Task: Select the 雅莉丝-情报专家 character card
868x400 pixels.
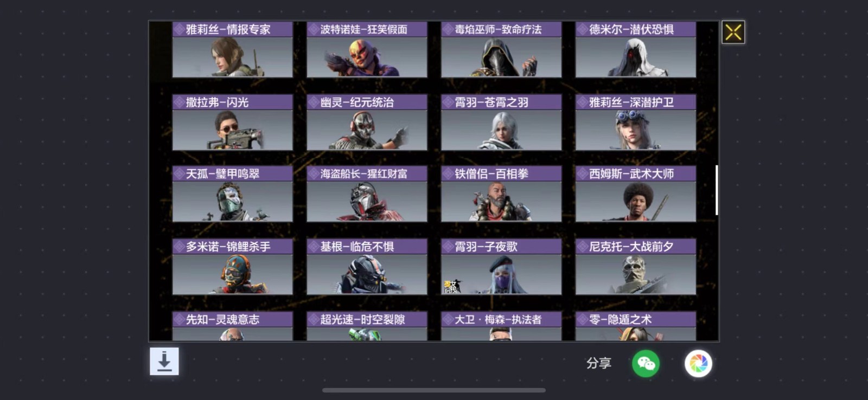Action: (232, 49)
